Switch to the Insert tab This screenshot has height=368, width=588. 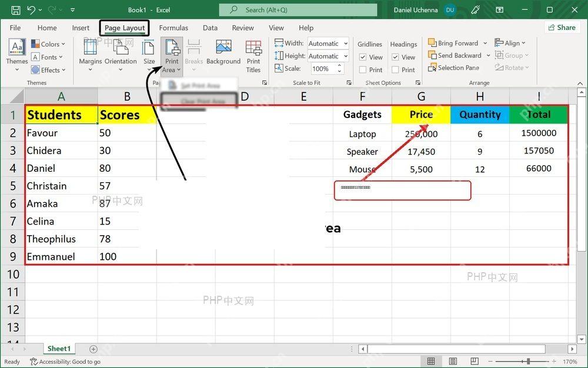click(81, 28)
